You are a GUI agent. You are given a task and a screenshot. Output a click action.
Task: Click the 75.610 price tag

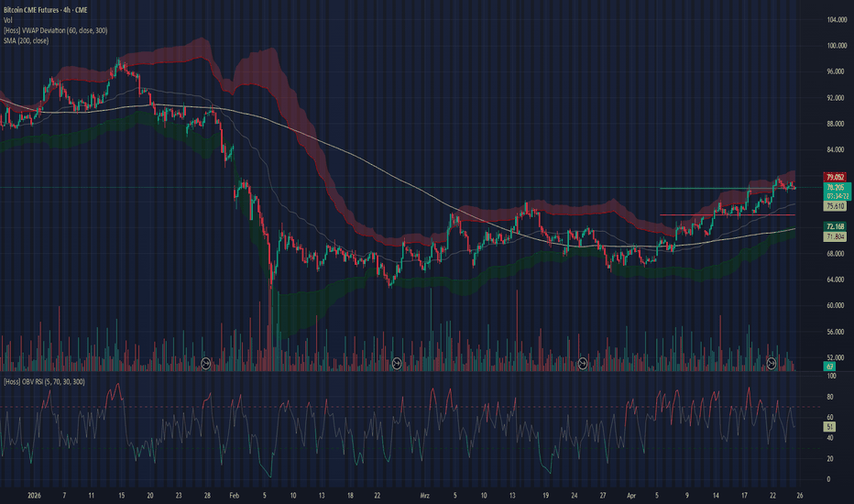[x=835, y=206]
